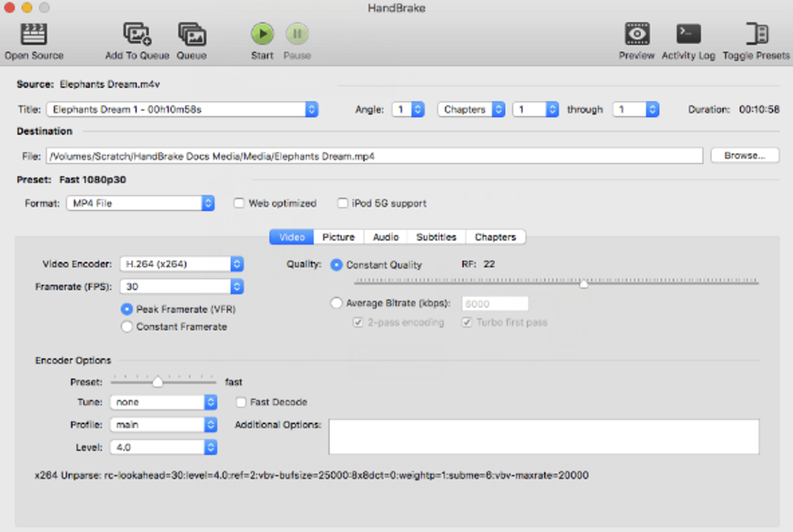Select the Video tab
Screen dimensions: 793x532
(x=292, y=237)
